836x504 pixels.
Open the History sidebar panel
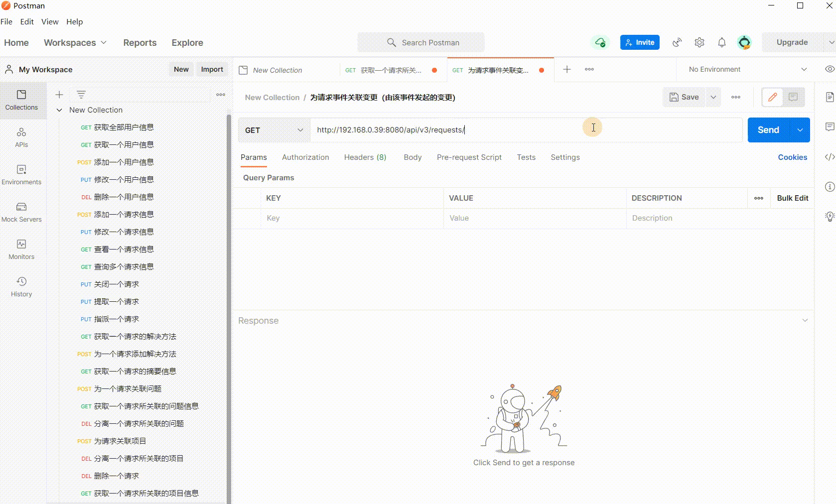pyautogui.click(x=21, y=287)
